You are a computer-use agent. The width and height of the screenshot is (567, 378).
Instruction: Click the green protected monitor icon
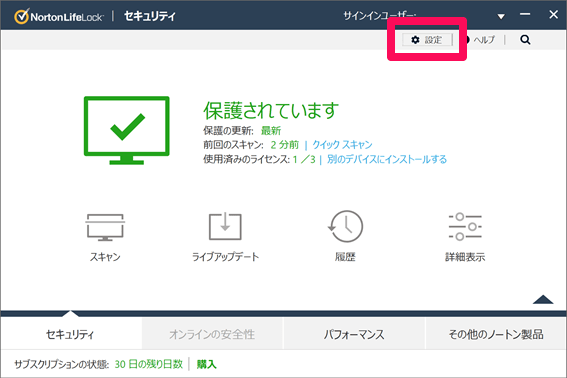(127, 130)
